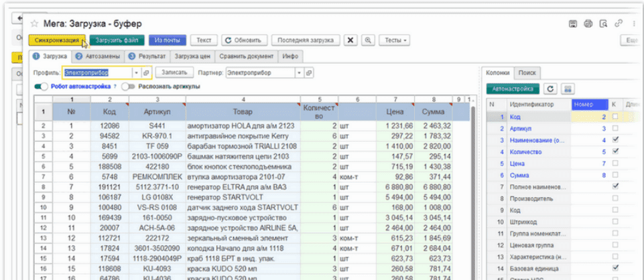Click the Синхронизация button
The height and width of the screenshot is (280, 644).
[x=57, y=40]
